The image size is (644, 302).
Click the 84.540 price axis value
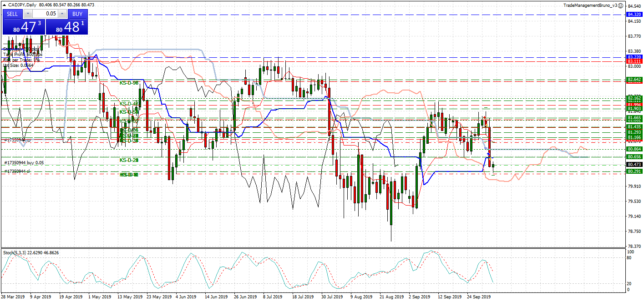pos(634,6)
